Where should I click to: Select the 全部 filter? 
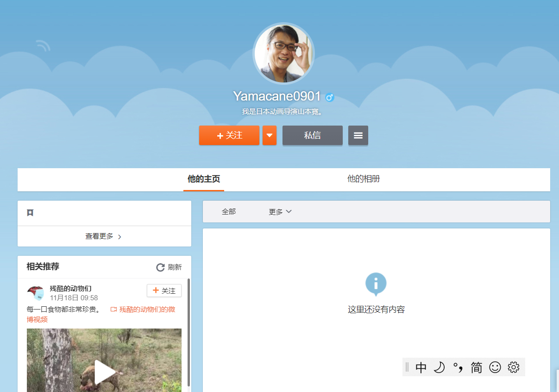pos(229,212)
